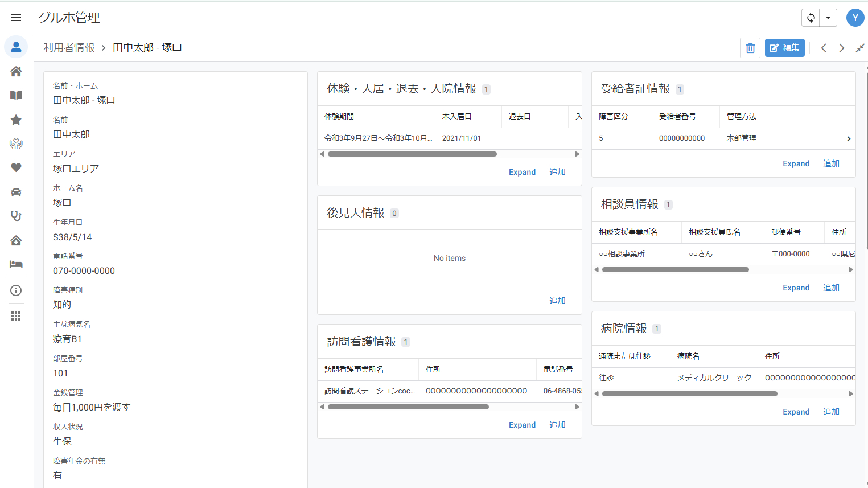Open the apps grid icon in sidebar
868x488 pixels.
[x=16, y=316]
